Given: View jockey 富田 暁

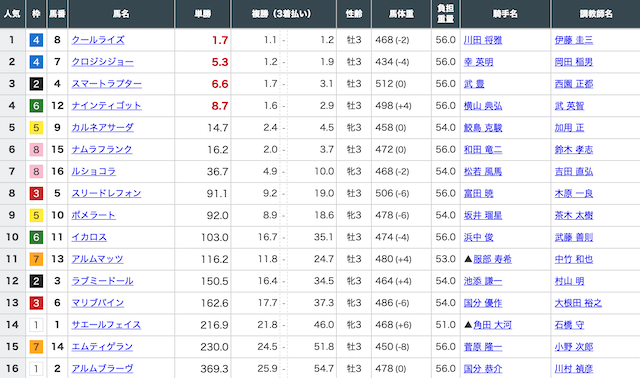Looking at the screenshot, I should point(478,193).
